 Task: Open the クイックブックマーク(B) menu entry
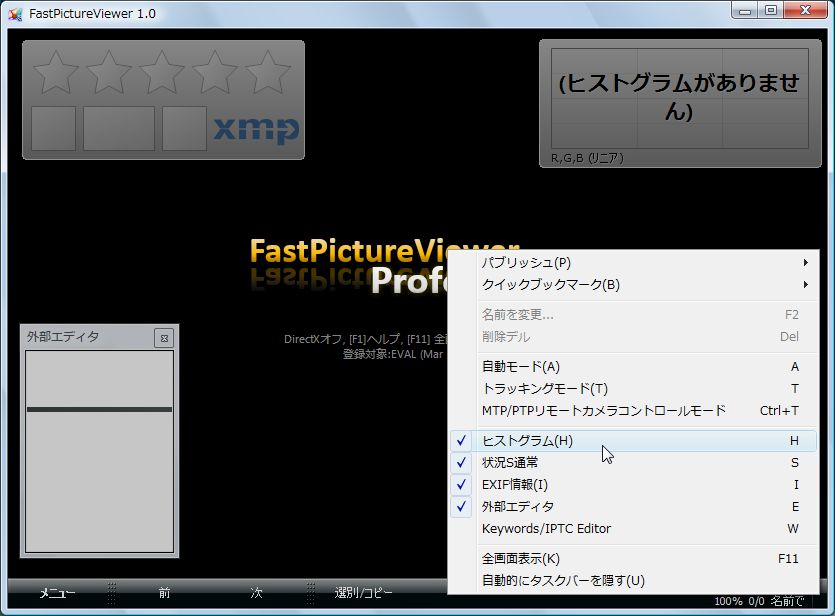click(633, 285)
